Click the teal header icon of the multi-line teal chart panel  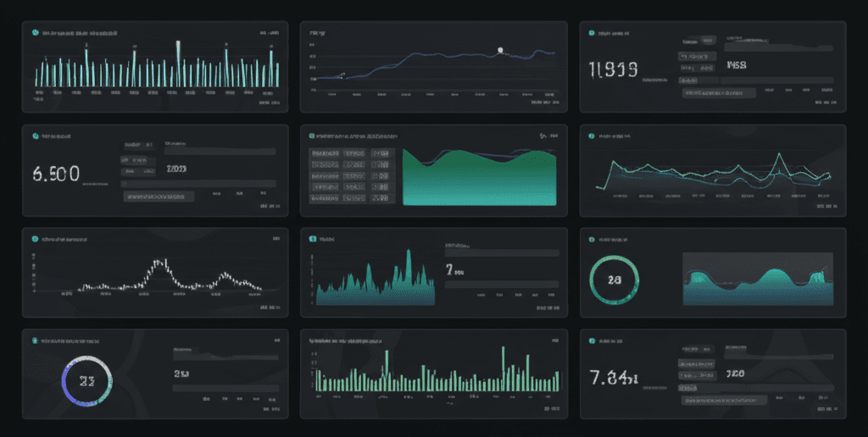592,136
